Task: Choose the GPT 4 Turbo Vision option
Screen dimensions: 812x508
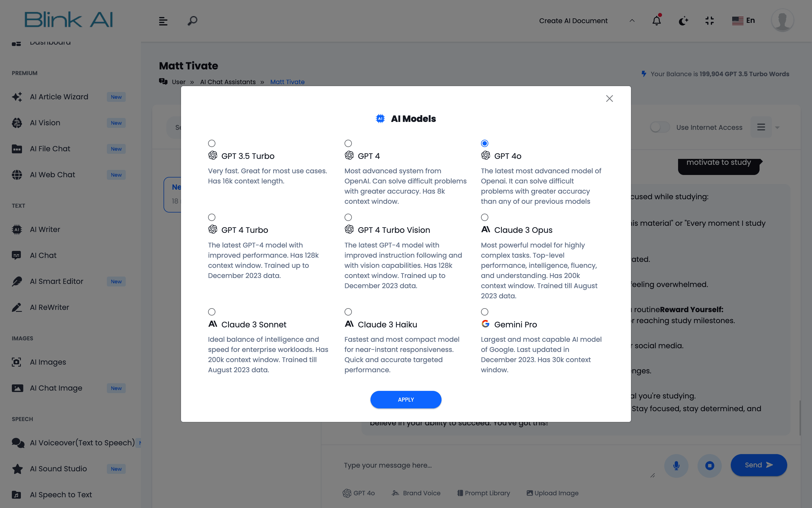Action: pyautogui.click(x=348, y=217)
